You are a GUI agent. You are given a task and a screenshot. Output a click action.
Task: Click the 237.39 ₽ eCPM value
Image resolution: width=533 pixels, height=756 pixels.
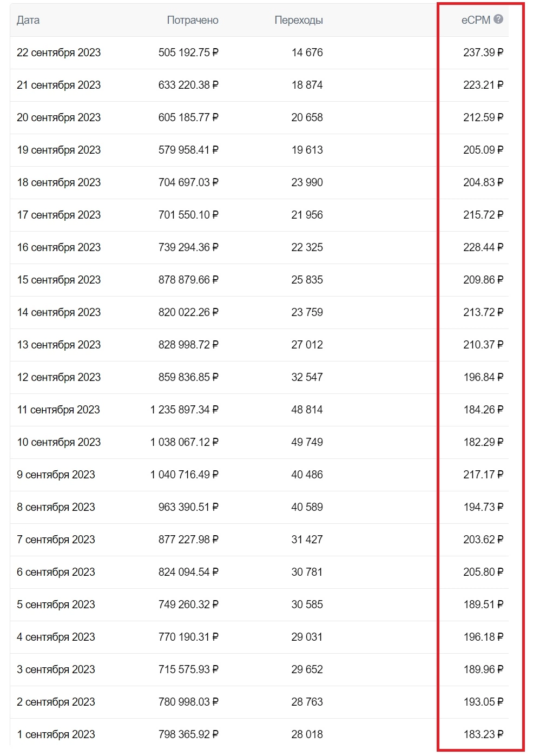(483, 52)
